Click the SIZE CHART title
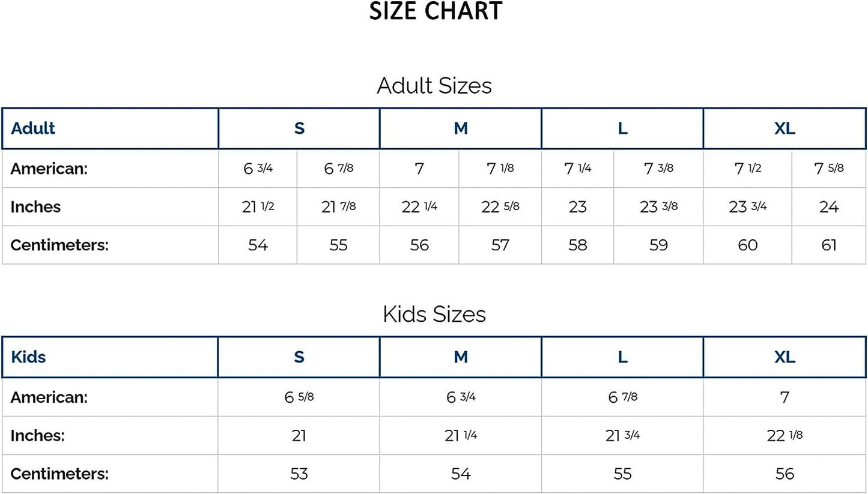Image resolution: width=868 pixels, height=494 pixels. coord(435,11)
